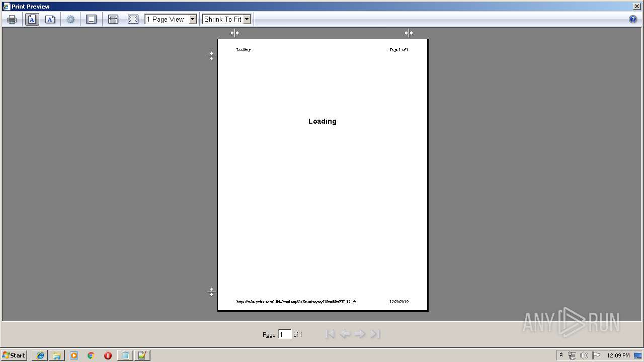Screen dimensions: 644x362
Task: Close the Print Preview window
Action: pyautogui.click(x=637, y=6)
